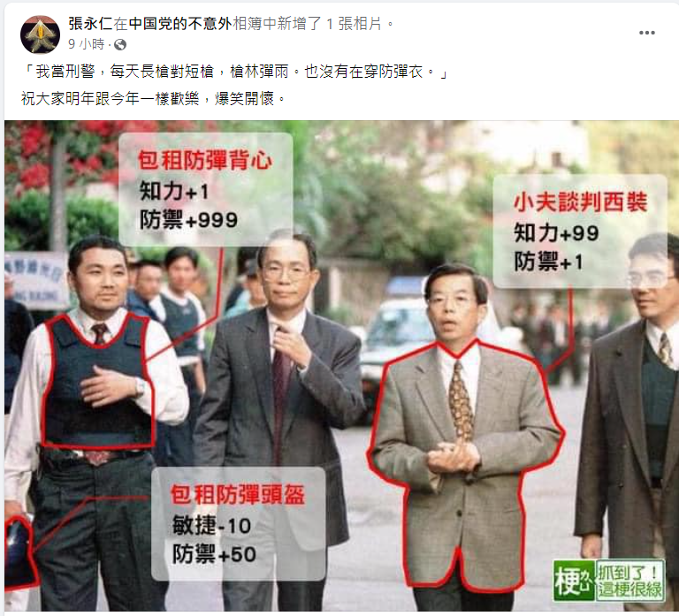Click the green 梗 logo watermark
679x616 pixels.
(x=574, y=581)
